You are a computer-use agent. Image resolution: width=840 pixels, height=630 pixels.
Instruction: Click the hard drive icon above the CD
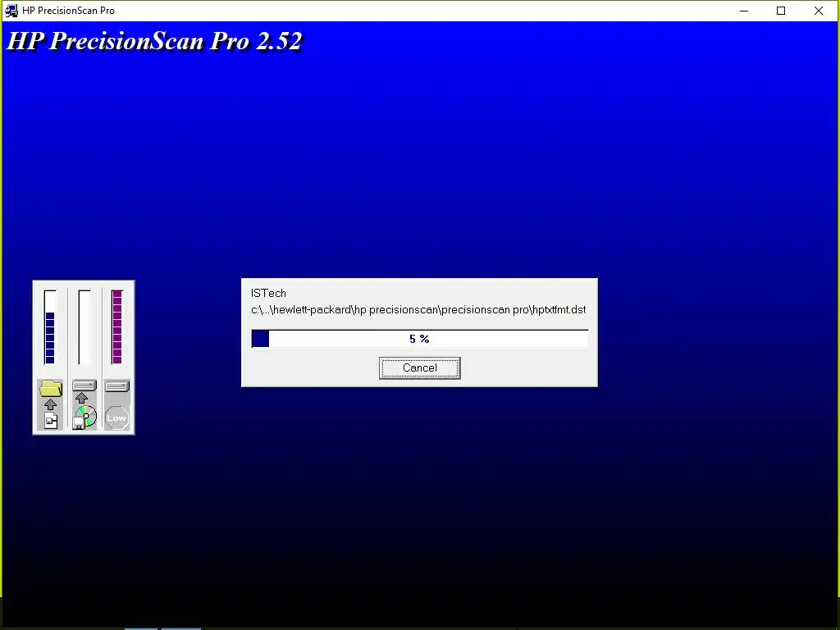84,386
